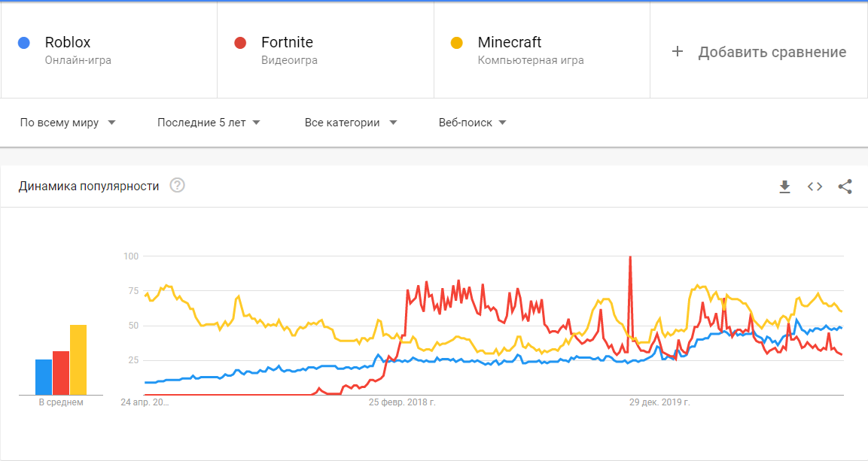868x461 pixels.
Task: Click the yellow Minecraft color dot
Action: 456,43
